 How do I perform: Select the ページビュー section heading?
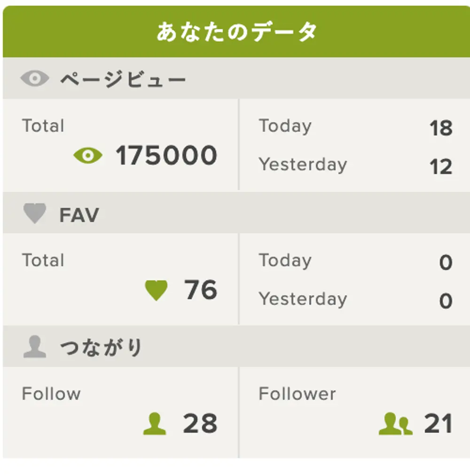tap(123, 79)
